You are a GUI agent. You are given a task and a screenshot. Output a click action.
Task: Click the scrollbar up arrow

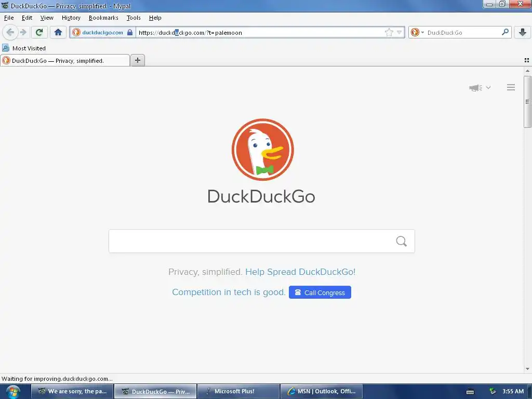[x=527, y=71]
